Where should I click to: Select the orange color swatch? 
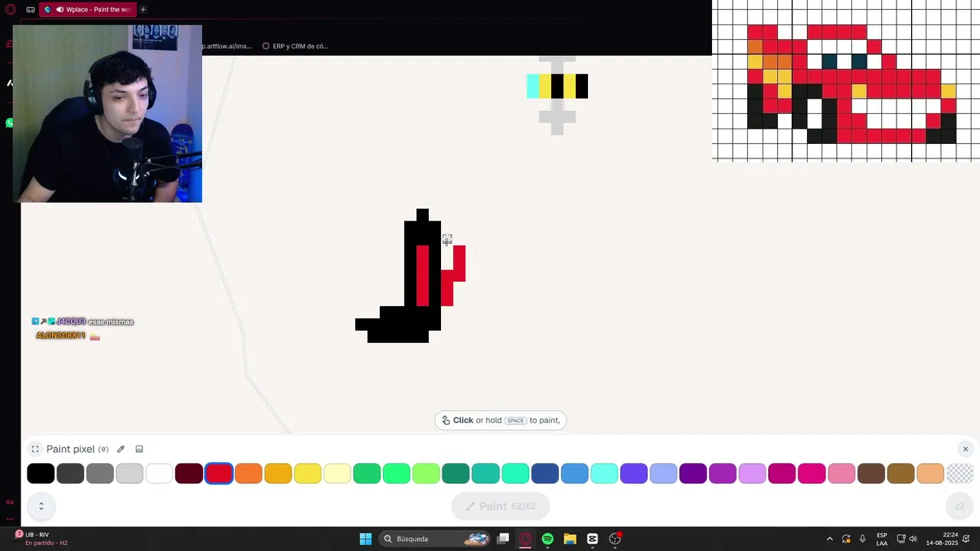pos(249,474)
